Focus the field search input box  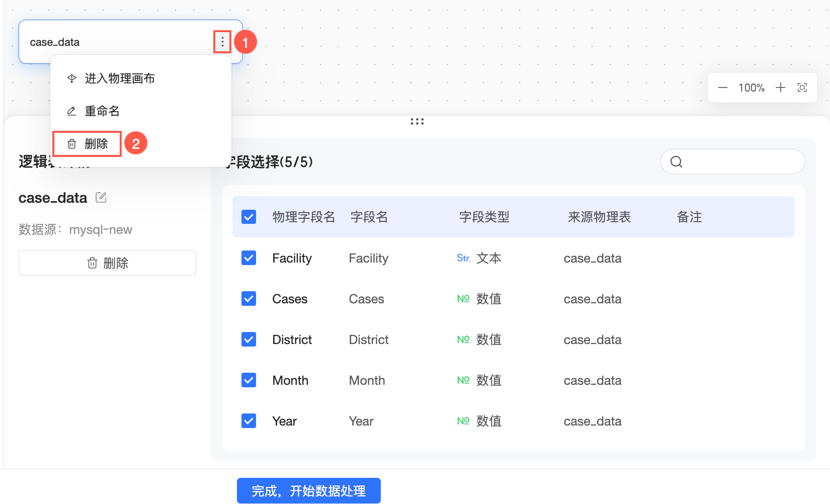tap(733, 161)
